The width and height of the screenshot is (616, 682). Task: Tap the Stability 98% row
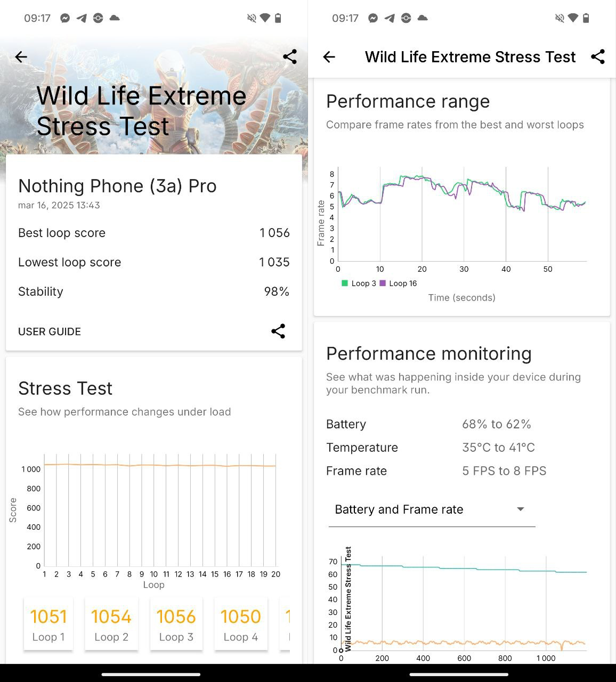(x=153, y=291)
